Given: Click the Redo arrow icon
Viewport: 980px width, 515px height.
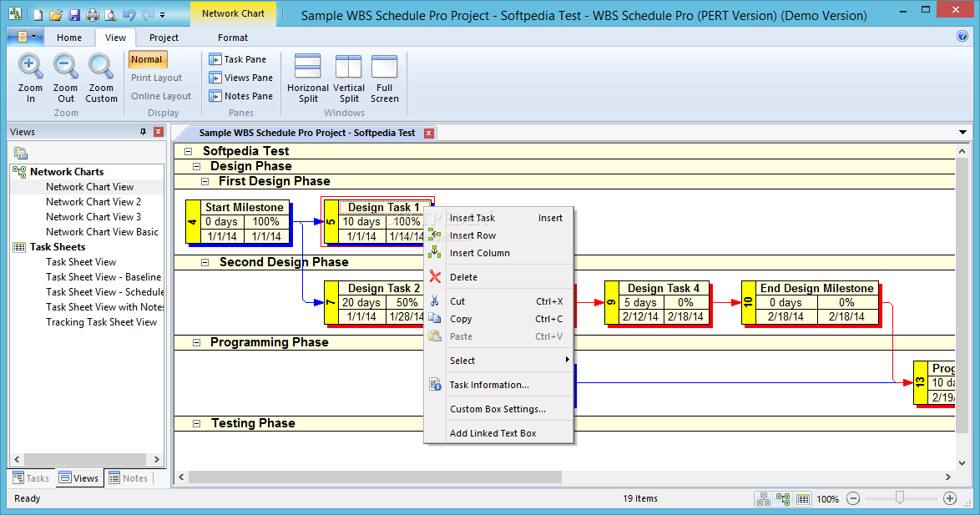Looking at the screenshot, I should tap(148, 14).
